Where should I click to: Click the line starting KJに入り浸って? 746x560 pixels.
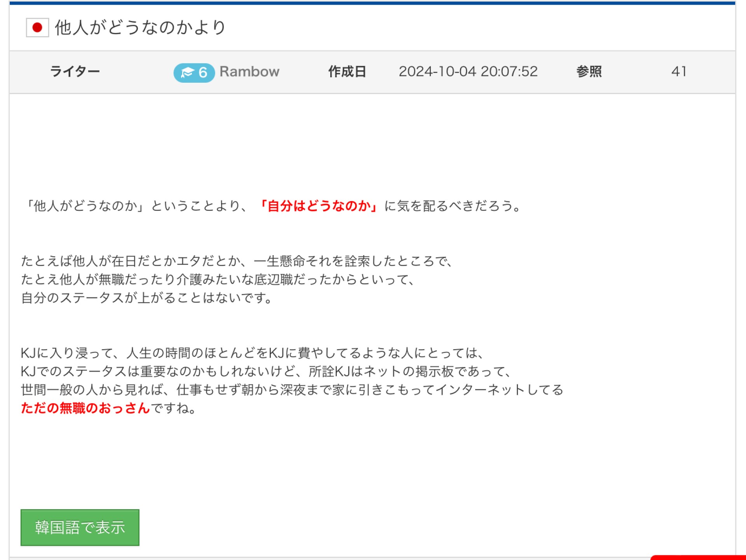coord(252,353)
